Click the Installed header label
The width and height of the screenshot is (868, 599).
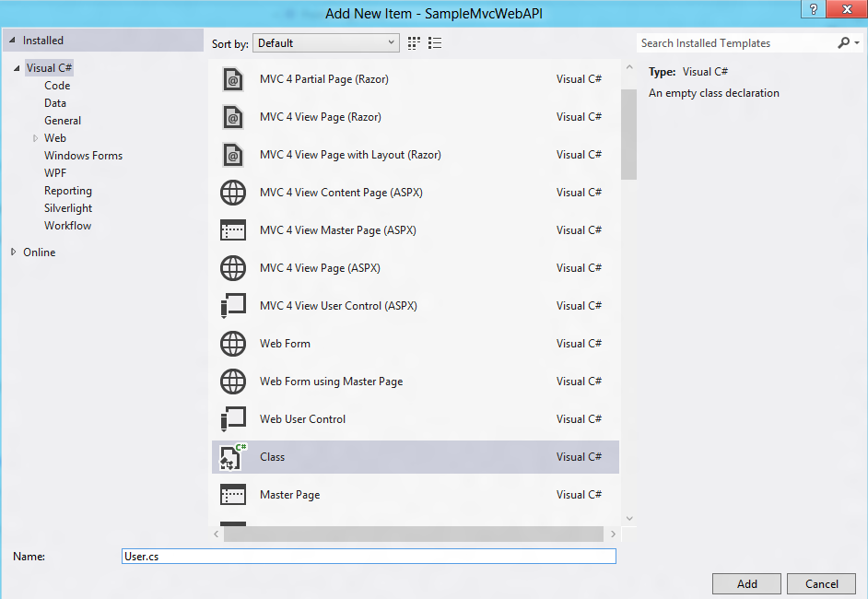click(42, 41)
